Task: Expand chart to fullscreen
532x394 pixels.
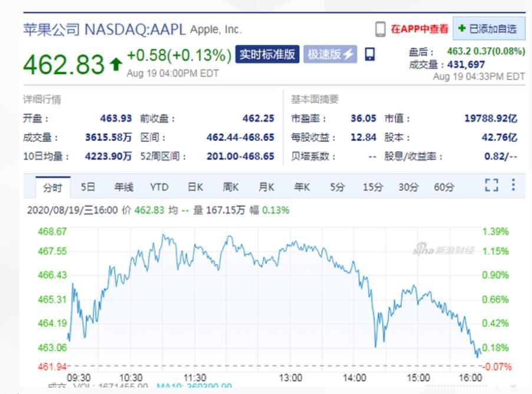Action: (491, 185)
